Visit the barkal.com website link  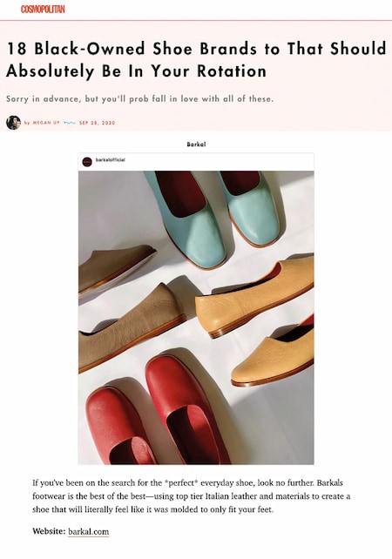(x=89, y=531)
